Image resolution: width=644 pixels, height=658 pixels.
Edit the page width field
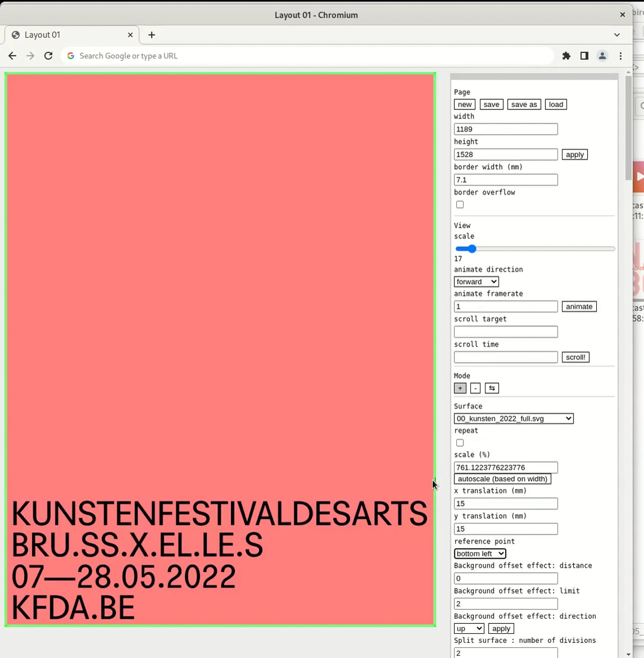coord(506,129)
